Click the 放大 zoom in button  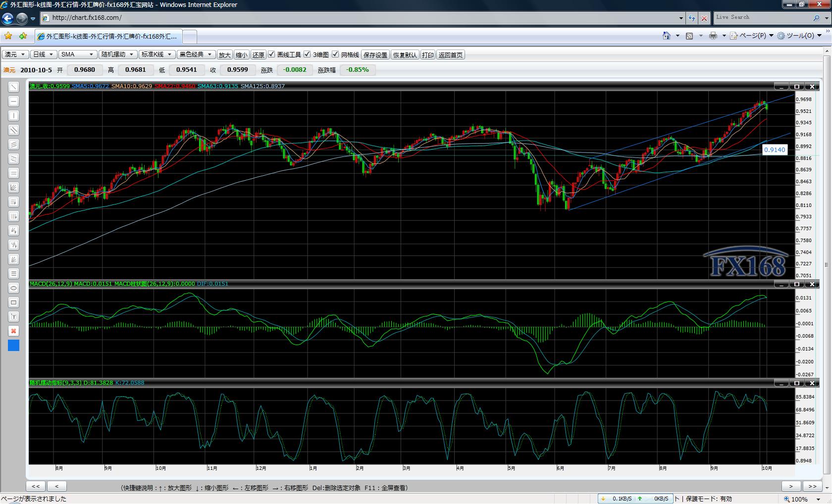click(x=225, y=55)
